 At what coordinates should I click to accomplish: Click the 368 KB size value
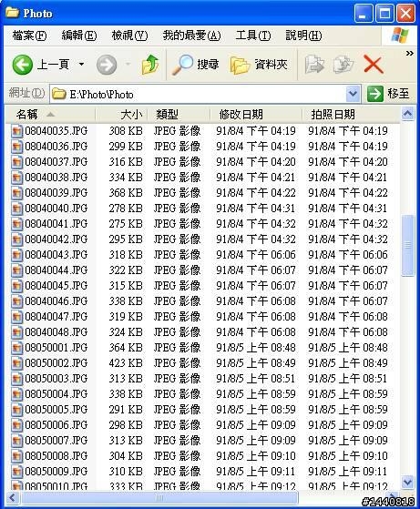pyautogui.click(x=126, y=193)
